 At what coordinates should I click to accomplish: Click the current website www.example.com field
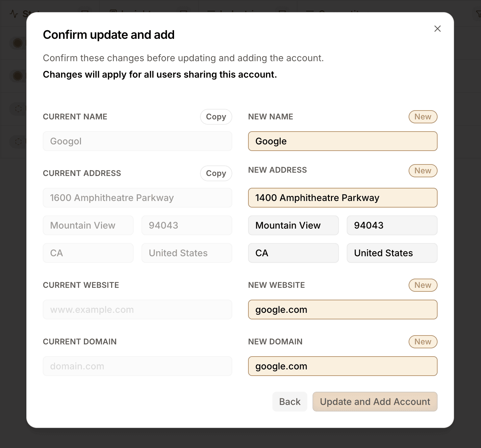pyautogui.click(x=137, y=310)
